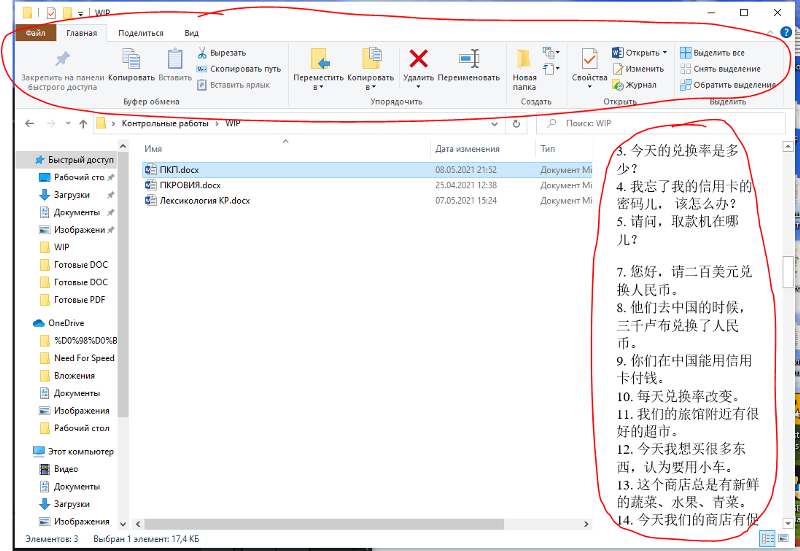The image size is (800, 551).
Task: Click the up-arrow navigation icon
Action: pos(82,124)
